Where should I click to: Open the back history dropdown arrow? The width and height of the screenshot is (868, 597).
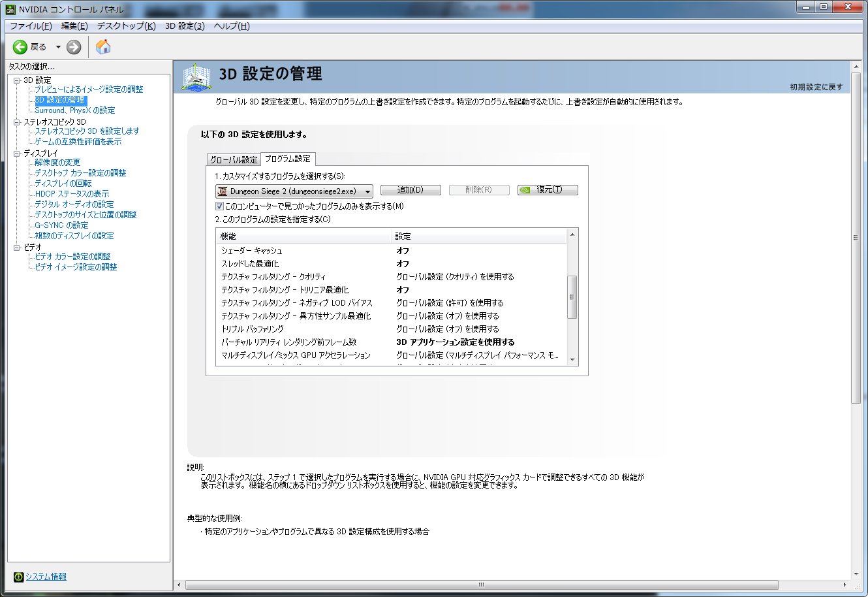coord(57,47)
